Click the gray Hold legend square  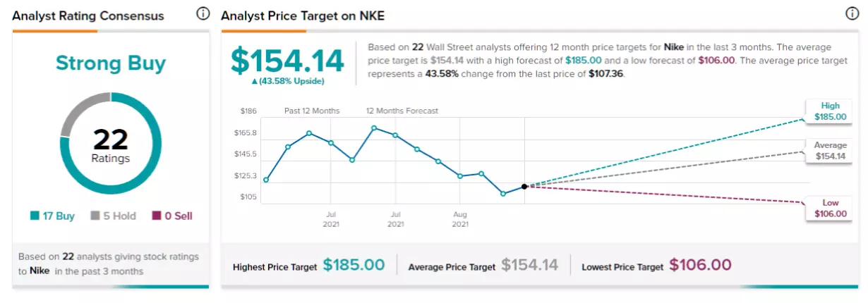tap(94, 216)
